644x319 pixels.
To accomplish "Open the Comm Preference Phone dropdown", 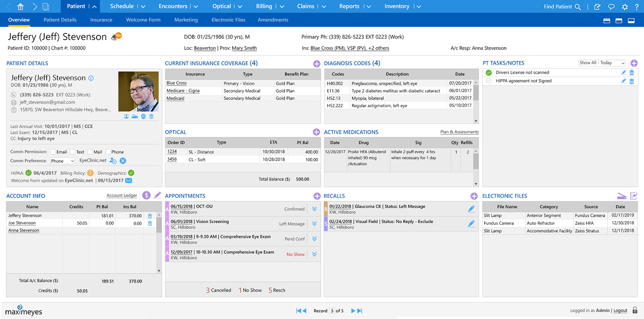I will coord(63,161).
